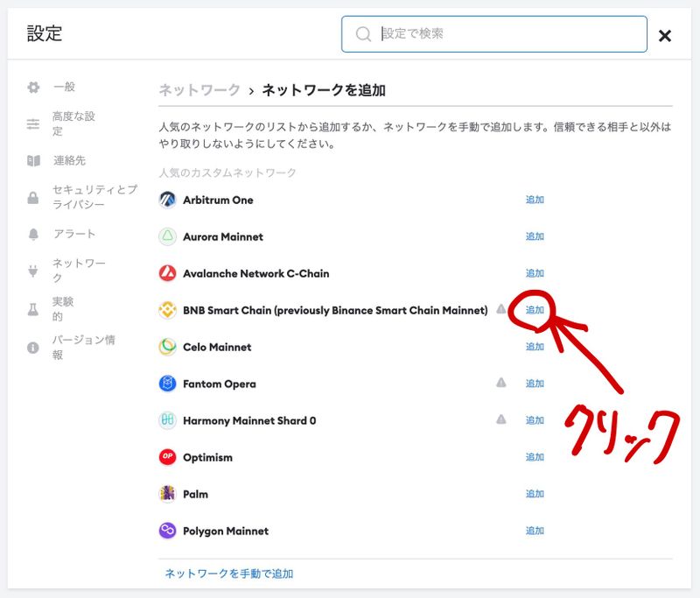Click the Optimism OP logo
Screen dimensions: 700x598
(167, 457)
